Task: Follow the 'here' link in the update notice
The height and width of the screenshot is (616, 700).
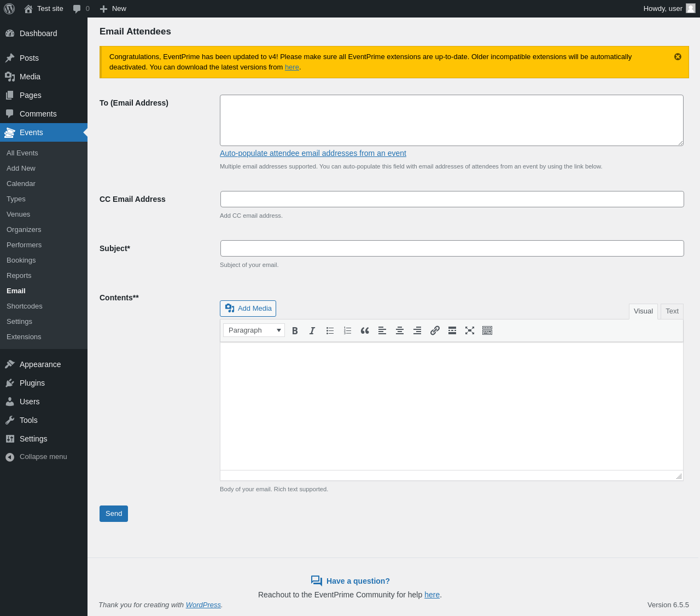Action: click(x=292, y=67)
